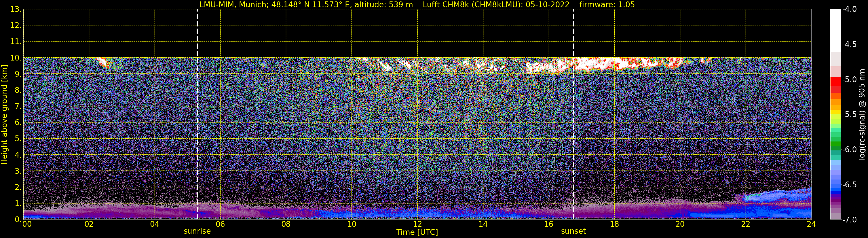Click the "06" time axis tick label
This screenshot has width=868, height=238.
click(x=220, y=224)
